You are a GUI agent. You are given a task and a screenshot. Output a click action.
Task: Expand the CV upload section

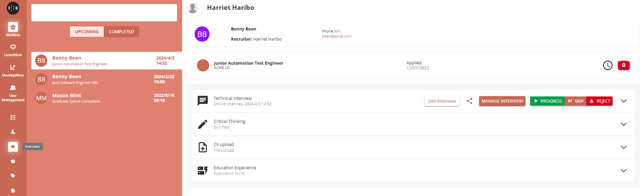[x=623, y=147]
